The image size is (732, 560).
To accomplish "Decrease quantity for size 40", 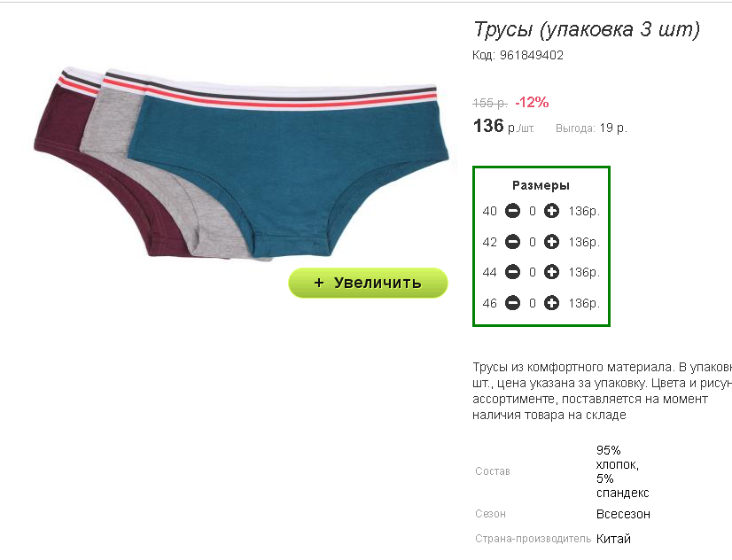I will [512, 211].
